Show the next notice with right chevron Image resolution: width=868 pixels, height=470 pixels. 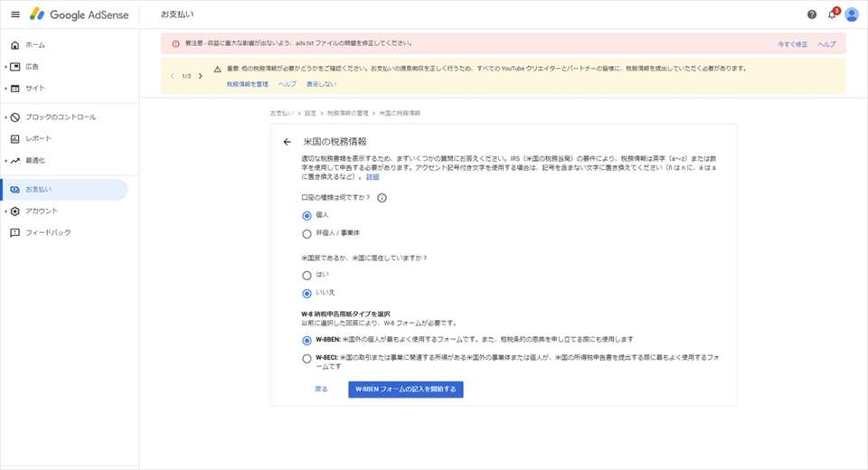[x=201, y=76]
